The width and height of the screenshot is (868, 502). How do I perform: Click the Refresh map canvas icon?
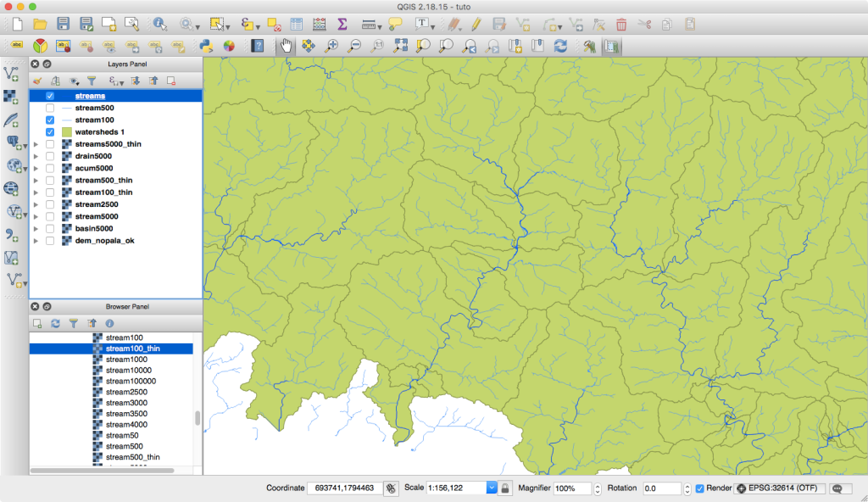tap(560, 46)
